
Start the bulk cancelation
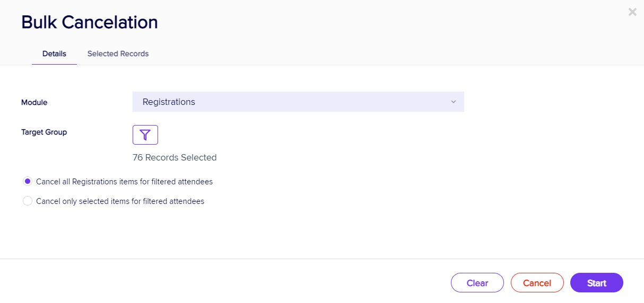(596, 283)
